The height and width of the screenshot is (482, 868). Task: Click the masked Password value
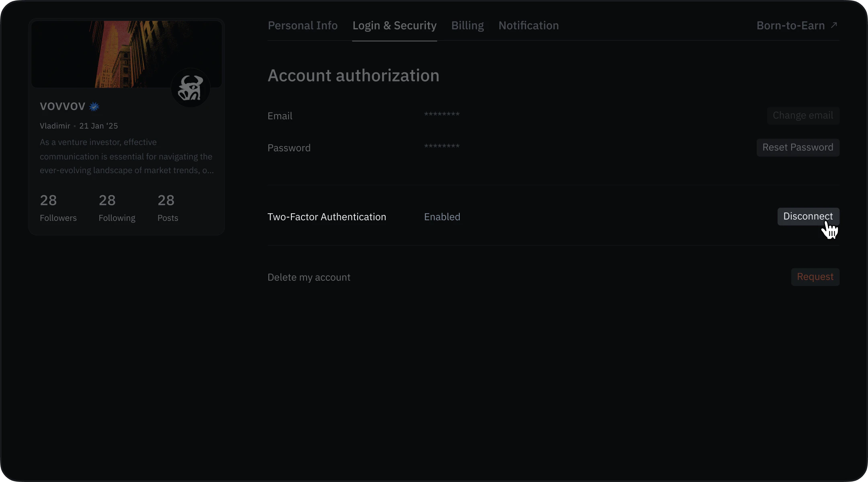[x=442, y=147]
